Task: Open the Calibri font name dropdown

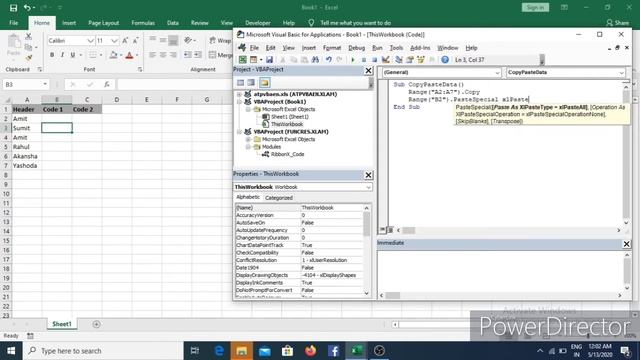Action: click(90, 40)
